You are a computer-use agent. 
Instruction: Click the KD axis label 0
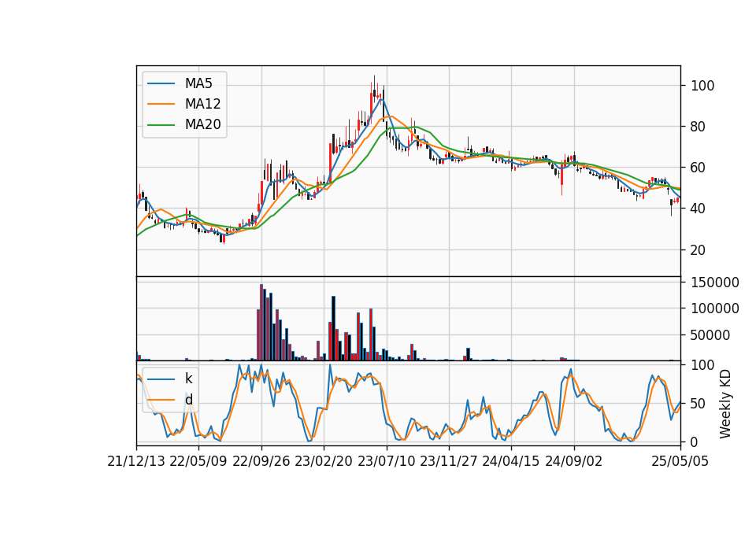coord(695,441)
